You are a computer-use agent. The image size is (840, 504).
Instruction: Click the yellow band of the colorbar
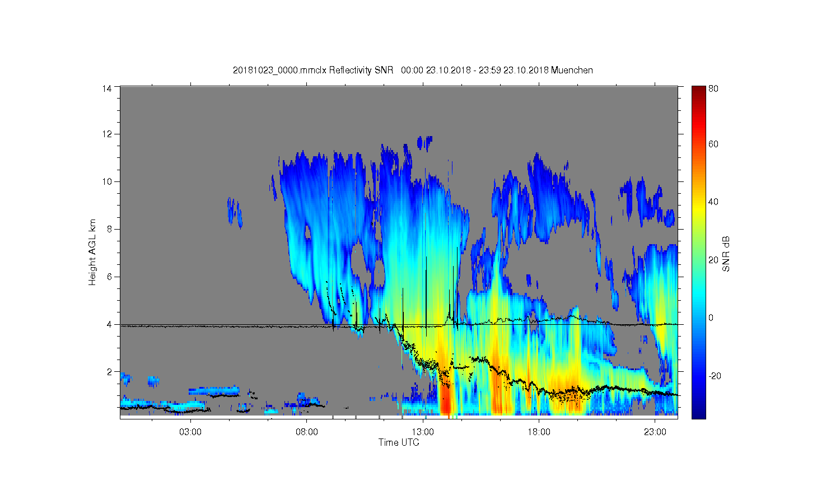tap(698, 208)
